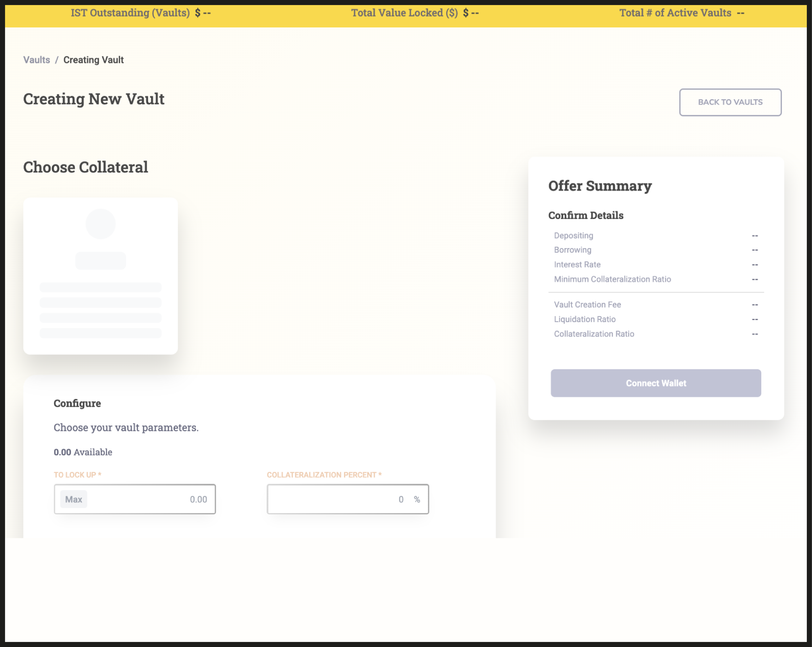Screen dimensions: 812x647
Task: Click the Creating Vault breadcrumb text
Action: pos(93,60)
